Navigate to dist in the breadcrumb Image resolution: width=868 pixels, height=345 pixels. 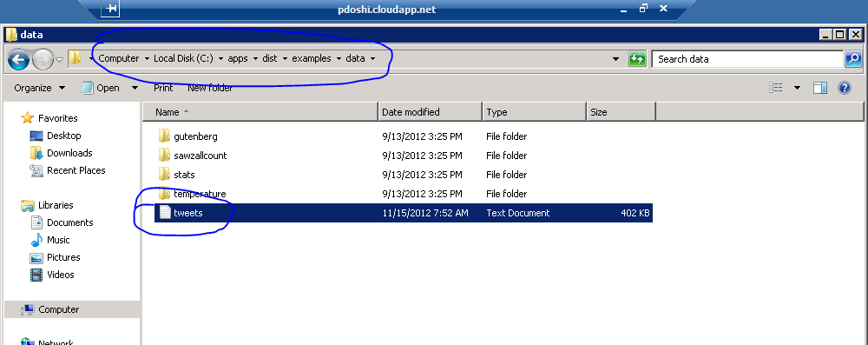click(x=270, y=58)
